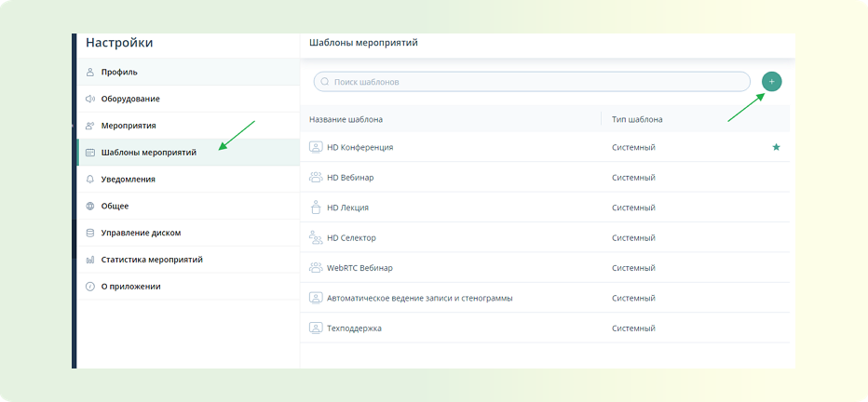
Task: Click the green plus add-template button
Action: [x=772, y=82]
